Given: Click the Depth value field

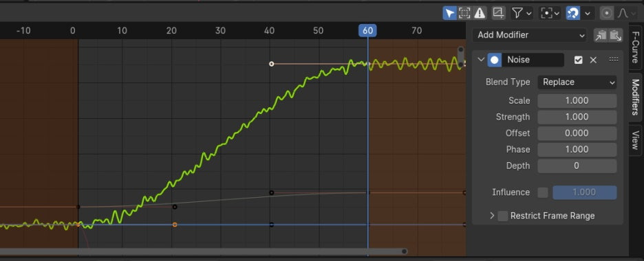Looking at the screenshot, I should (577, 166).
